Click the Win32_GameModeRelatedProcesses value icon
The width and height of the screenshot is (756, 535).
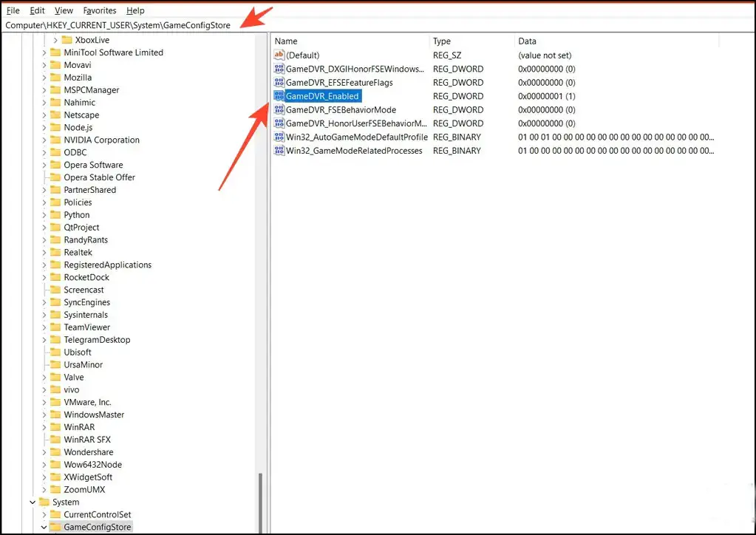(279, 151)
